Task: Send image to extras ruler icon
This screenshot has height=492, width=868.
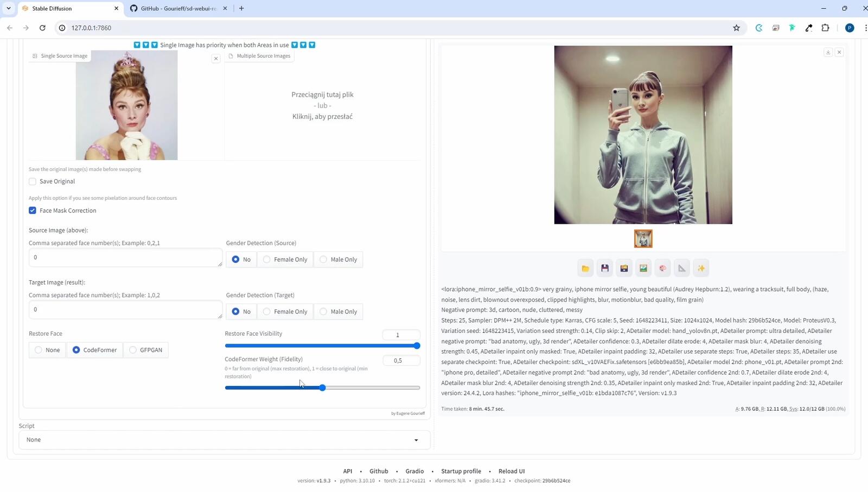Action: click(x=682, y=268)
